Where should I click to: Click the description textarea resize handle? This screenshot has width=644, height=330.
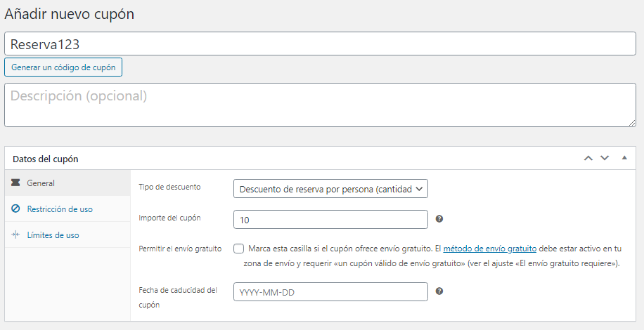[x=631, y=123]
